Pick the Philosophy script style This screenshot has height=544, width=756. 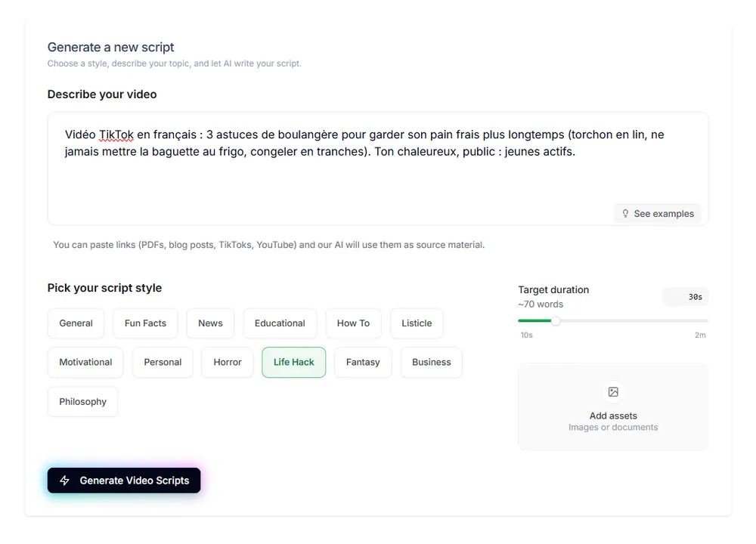coord(82,402)
